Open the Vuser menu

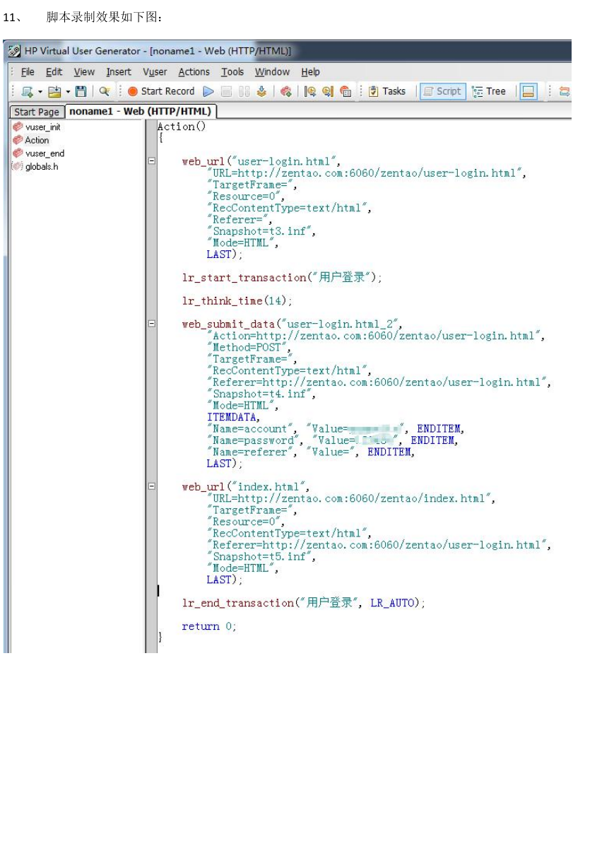[155, 71]
